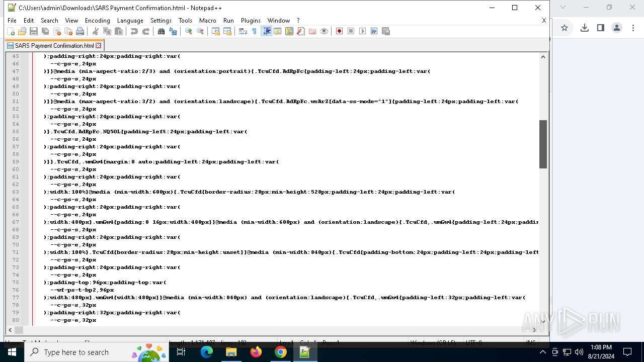Start macro recording red button

point(340,31)
